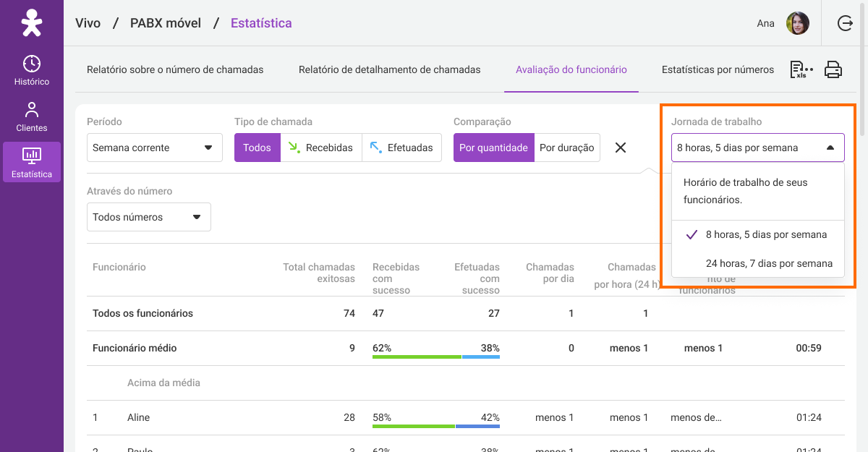The width and height of the screenshot is (868, 452).
Task: Click the logout icon
Action: pos(845,23)
